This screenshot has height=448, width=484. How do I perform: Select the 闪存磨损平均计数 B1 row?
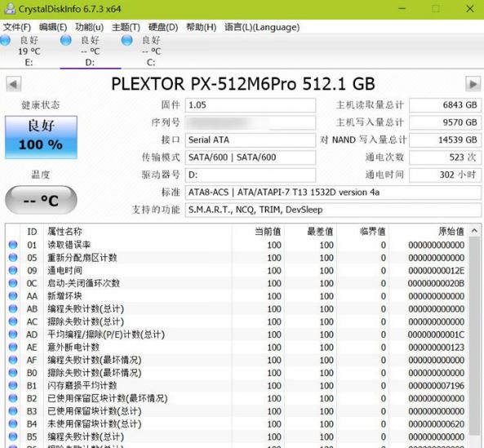pyautogui.click(x=237, y=385)
